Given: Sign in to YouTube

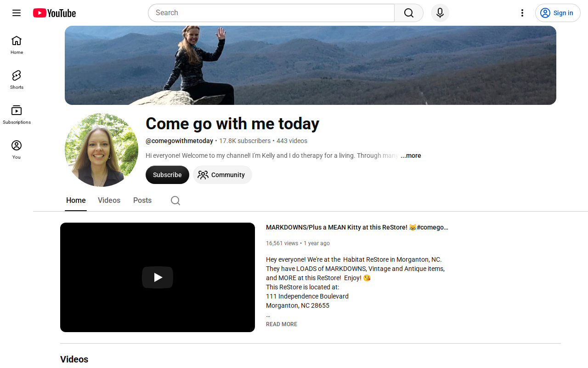Looking at the screenshot, I should point(558,13).
